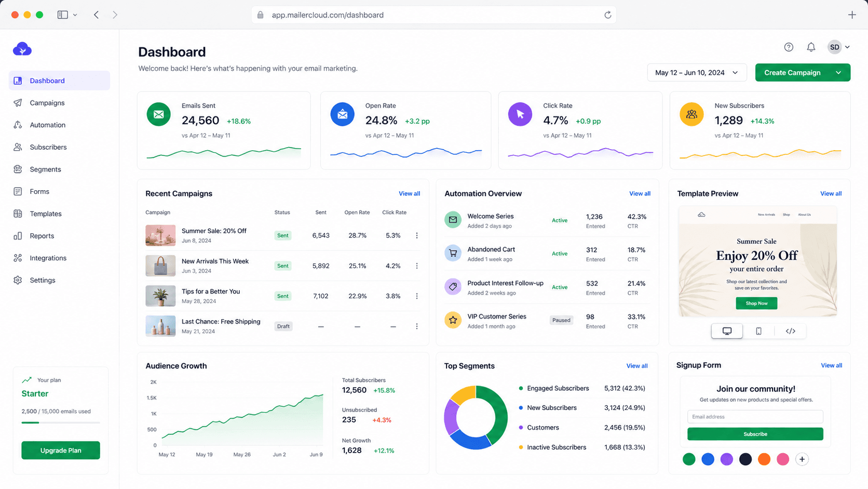868x489 pixels.
Task: Open more options for Last Chance: Free Shipping
Action: [x=417, y=326]
